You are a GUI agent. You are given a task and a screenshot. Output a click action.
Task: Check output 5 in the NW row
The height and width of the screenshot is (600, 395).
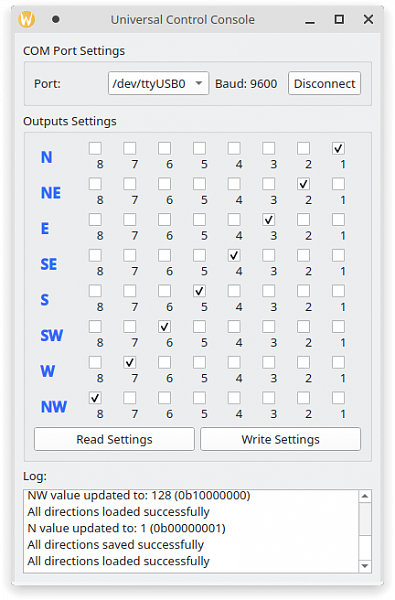tap(199, 398)
